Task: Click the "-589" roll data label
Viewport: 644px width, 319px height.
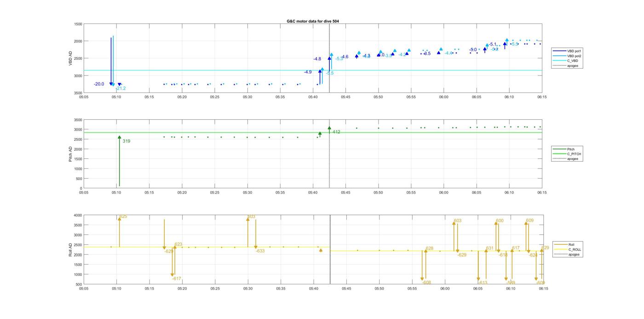Action: [511, 283]
